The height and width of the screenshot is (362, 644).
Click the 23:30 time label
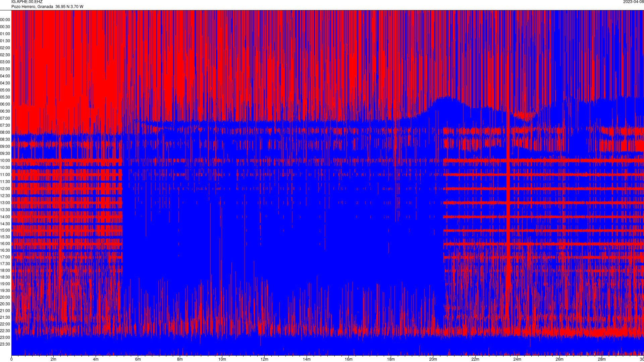[x=5, y=344]
